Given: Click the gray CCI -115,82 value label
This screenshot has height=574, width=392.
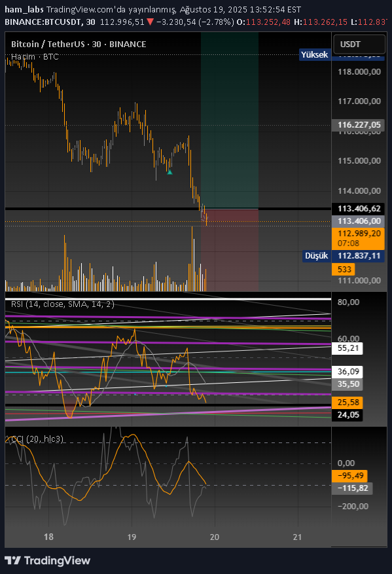Looking at the screenshot, I should click(352, 488).
